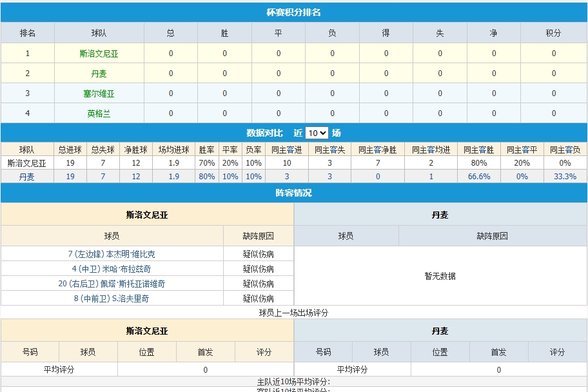Click the 杯赛积分排名 section header
Image resolution: width=588 pixels, height=392 pixels.
pos(294,12)
